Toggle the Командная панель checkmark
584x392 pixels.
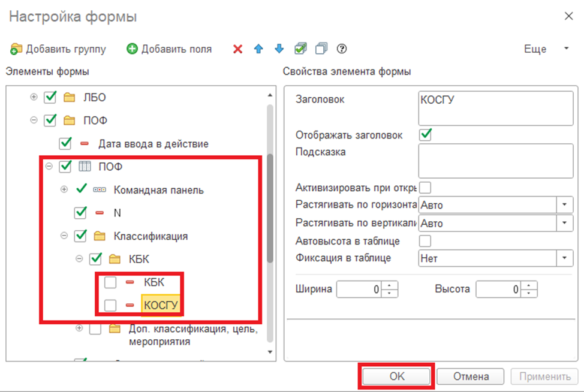point(81,189)
